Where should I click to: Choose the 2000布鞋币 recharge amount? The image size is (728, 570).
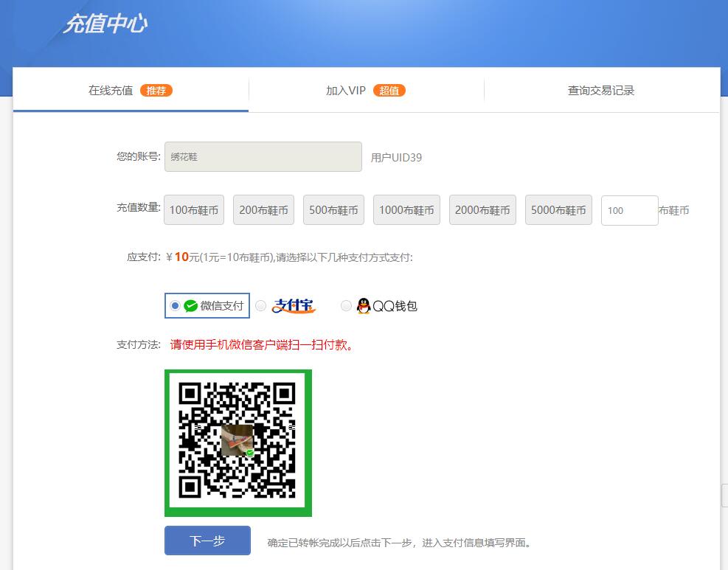pyautogui.click(x=483, y=210)
